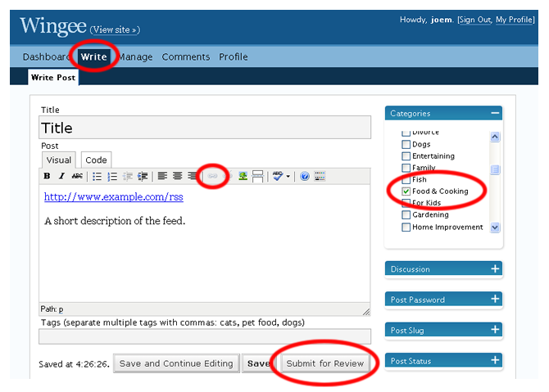Image resolution: width=549 pixels, height=392 pixels.
Task: Check the Family category
Action: pos(406,168)
